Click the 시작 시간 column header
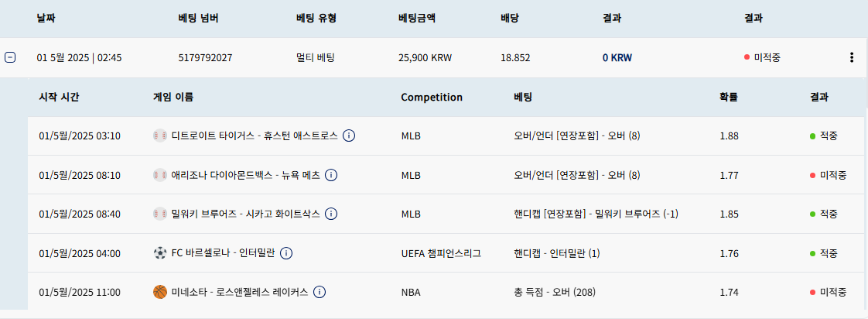 tap(60, 98)
